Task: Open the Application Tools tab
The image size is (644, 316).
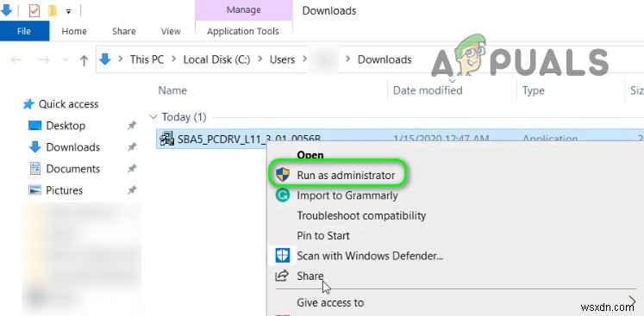Action: coord(243,31)
